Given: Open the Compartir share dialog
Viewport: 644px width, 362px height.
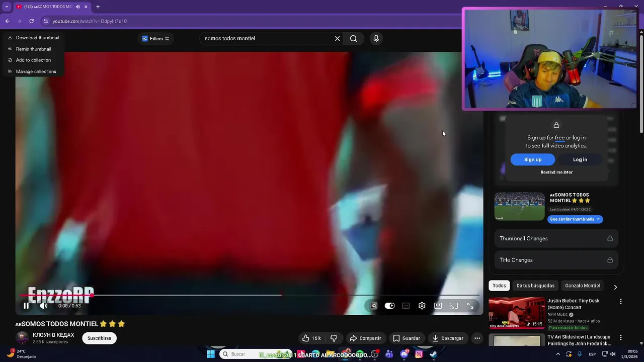Looking at the screenshot, I should point(365,338).
